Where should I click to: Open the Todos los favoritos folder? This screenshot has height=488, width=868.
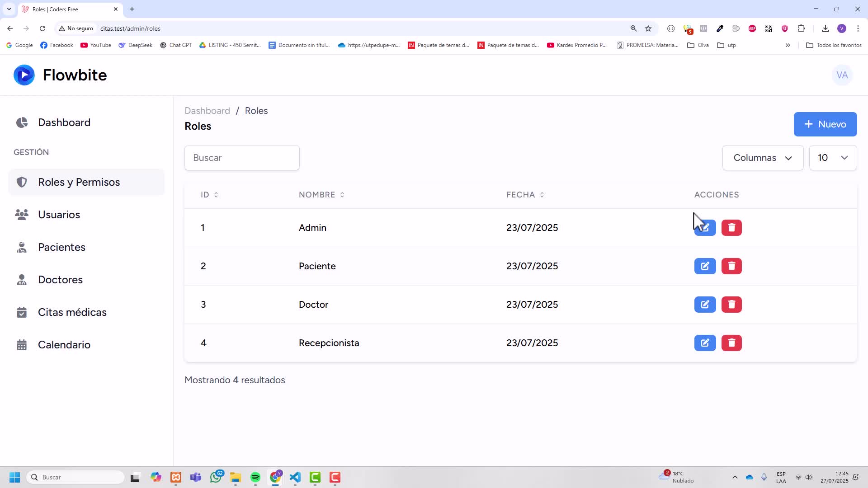834,45
